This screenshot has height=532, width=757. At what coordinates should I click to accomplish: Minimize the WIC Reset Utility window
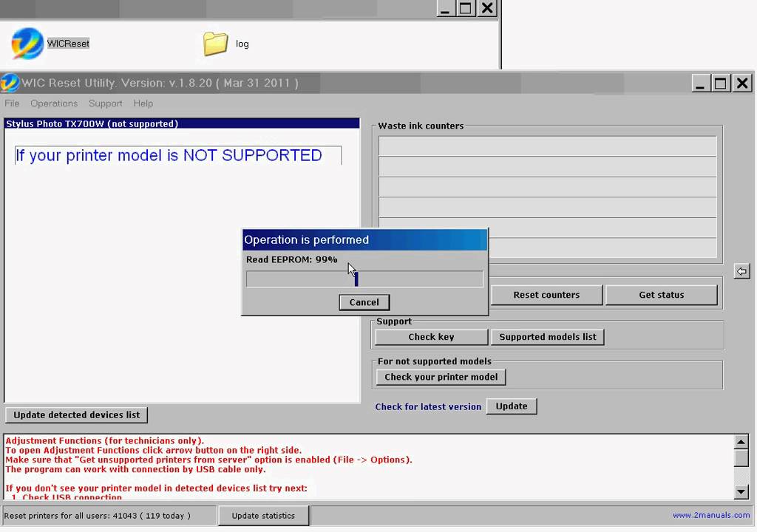700,83
